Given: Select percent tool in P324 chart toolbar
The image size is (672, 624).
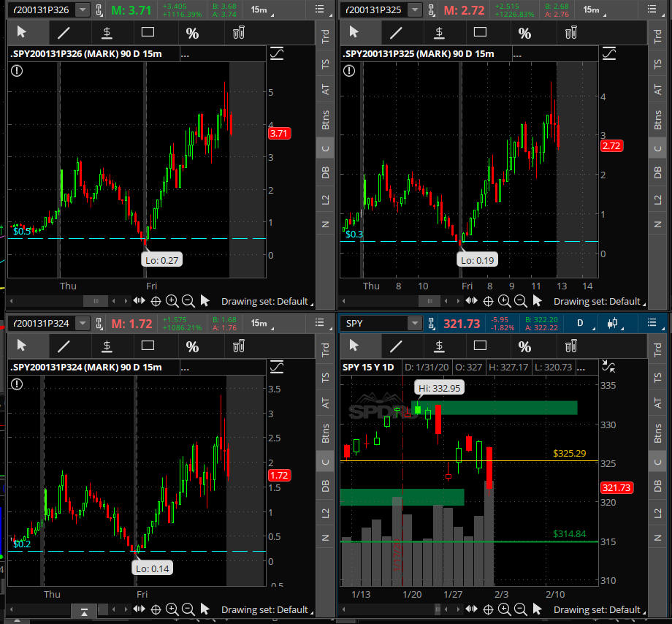Looking at the screenshot, I should pyautogui.click(x=192, y=346).
